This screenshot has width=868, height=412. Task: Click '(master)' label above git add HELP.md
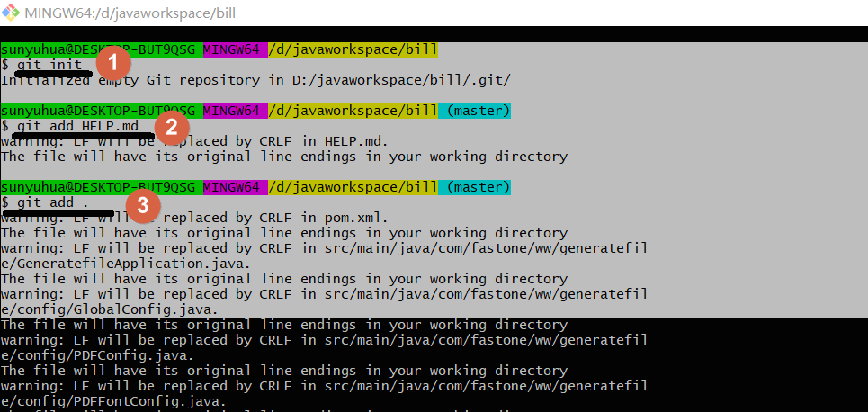(478, 112)
